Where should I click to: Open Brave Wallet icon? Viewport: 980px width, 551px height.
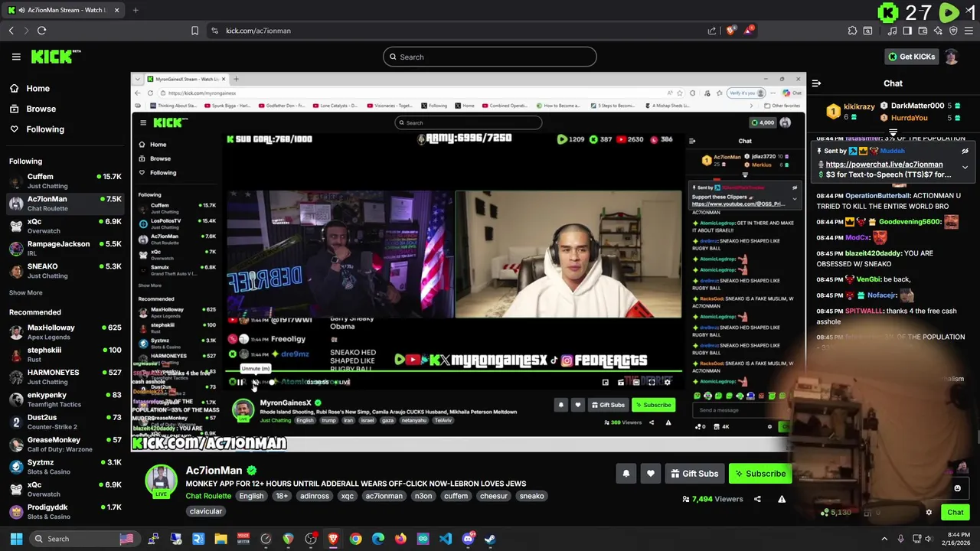pyautogui.click(x=923, y=31)
